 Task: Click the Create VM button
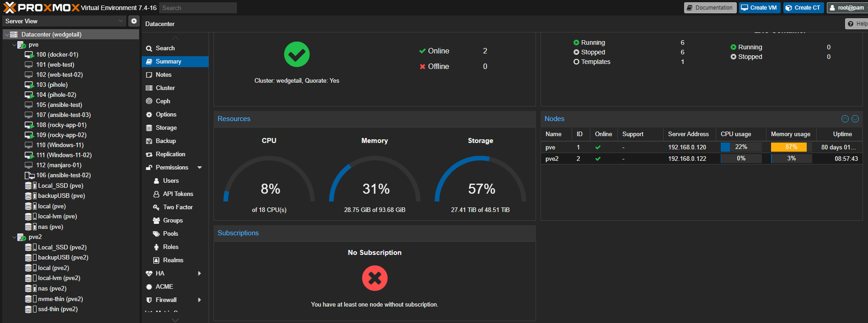coord(759,8)
